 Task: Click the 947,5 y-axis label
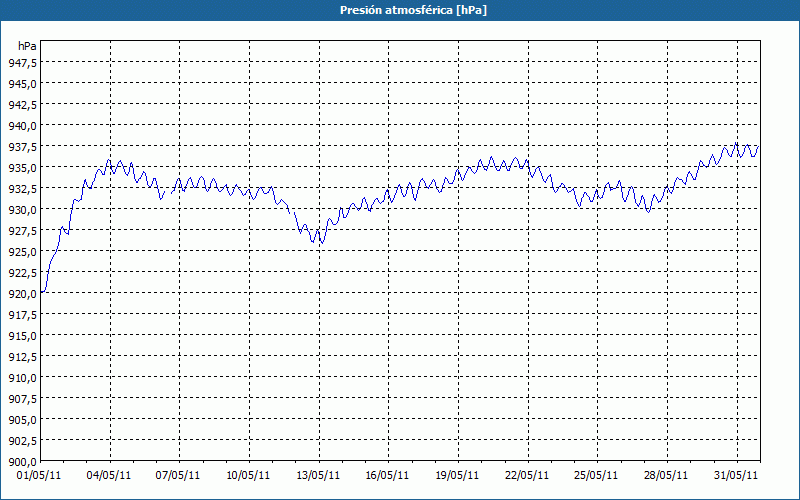(x=22, y=62)
